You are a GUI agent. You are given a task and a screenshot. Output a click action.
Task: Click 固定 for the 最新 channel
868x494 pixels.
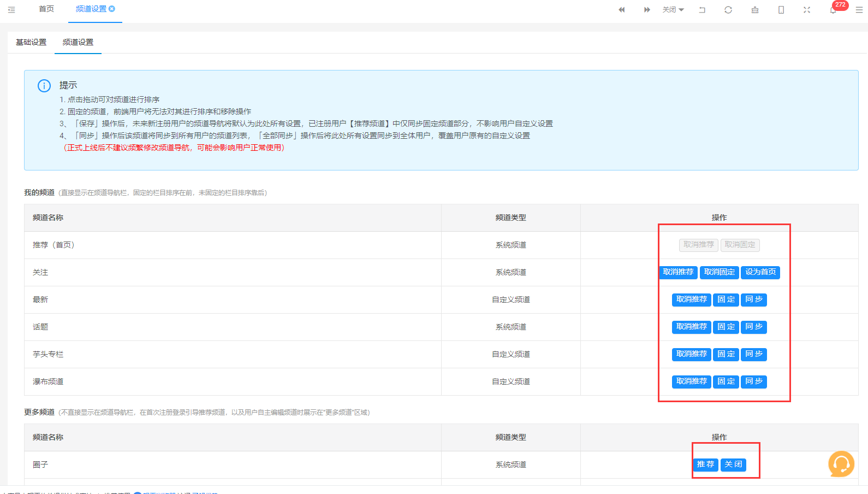(726, 299)
